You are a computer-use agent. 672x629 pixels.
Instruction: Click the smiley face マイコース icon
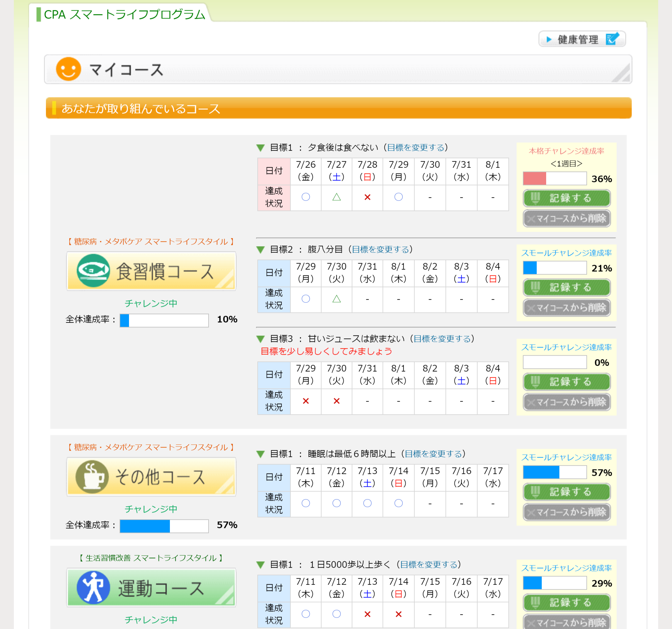pos(68,69)
